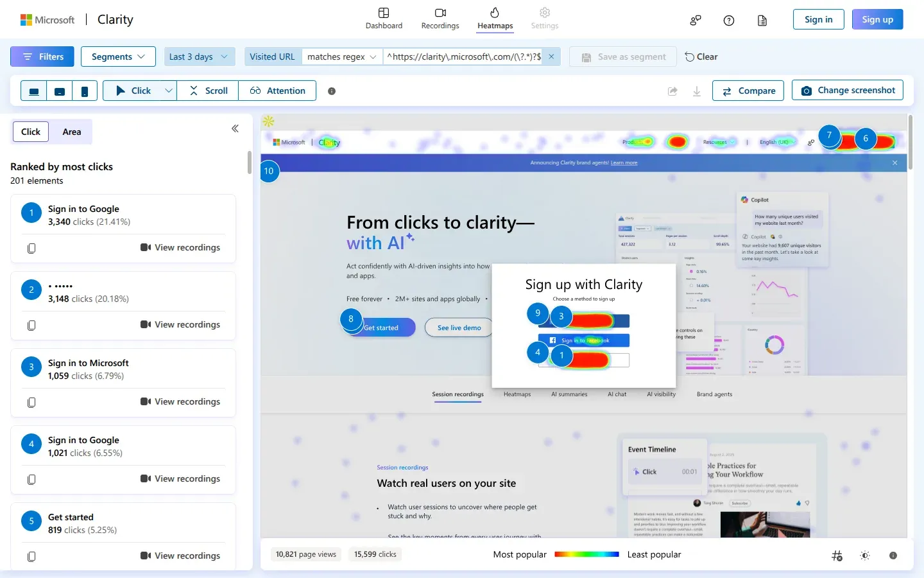
Task: Select the mobile device view
Action: pyautogui.click(x=85, y=91)
